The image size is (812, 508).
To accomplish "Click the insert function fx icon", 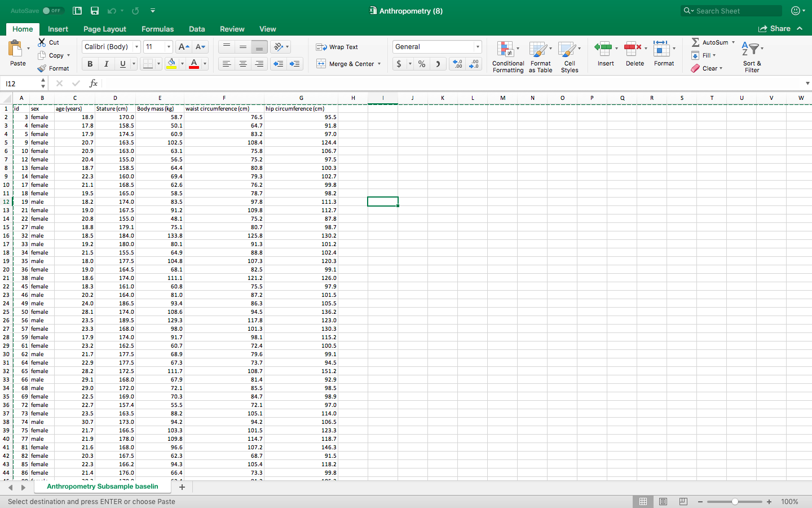I will point(94,84).
